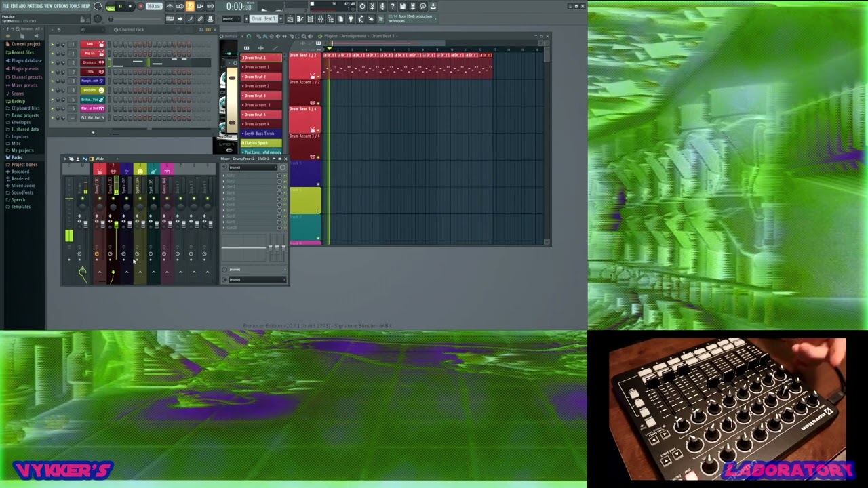The height and width of the screenshot is (488, 868).
Task: Toggle pattern/song mode switch
Action: click(x=111, y=7)
